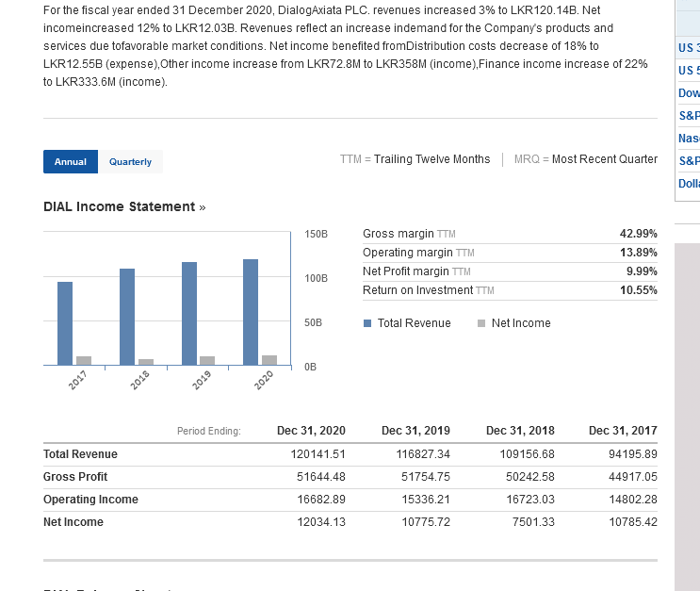Screen dimensions: 700x591
Task: Click the Dec 31, 2017 column header
Action: [x=623, y=431]
